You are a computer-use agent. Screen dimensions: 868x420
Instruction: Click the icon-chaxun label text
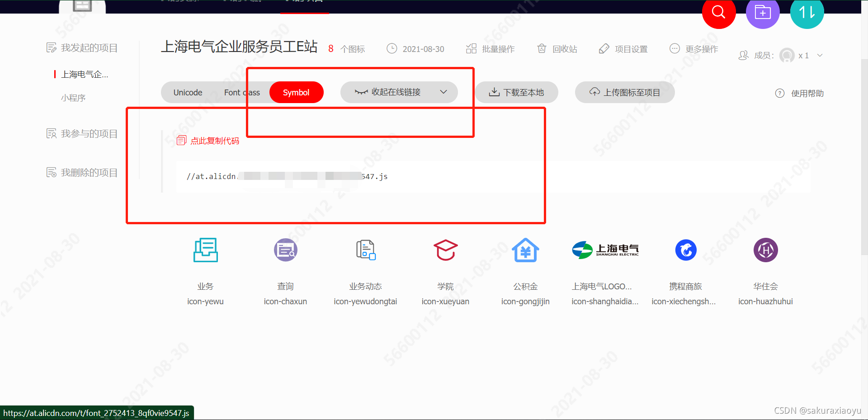coord(286,302)
